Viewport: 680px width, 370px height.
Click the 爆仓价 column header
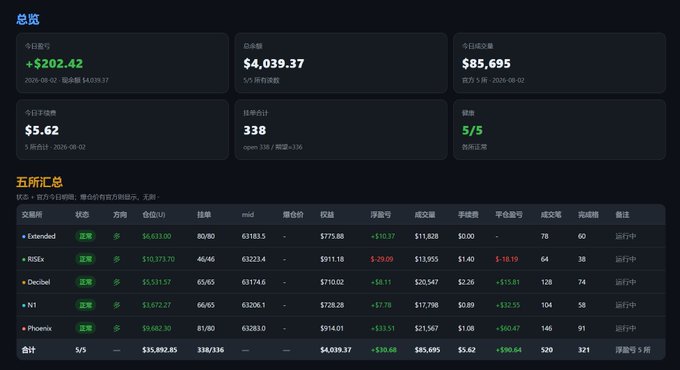293,215
